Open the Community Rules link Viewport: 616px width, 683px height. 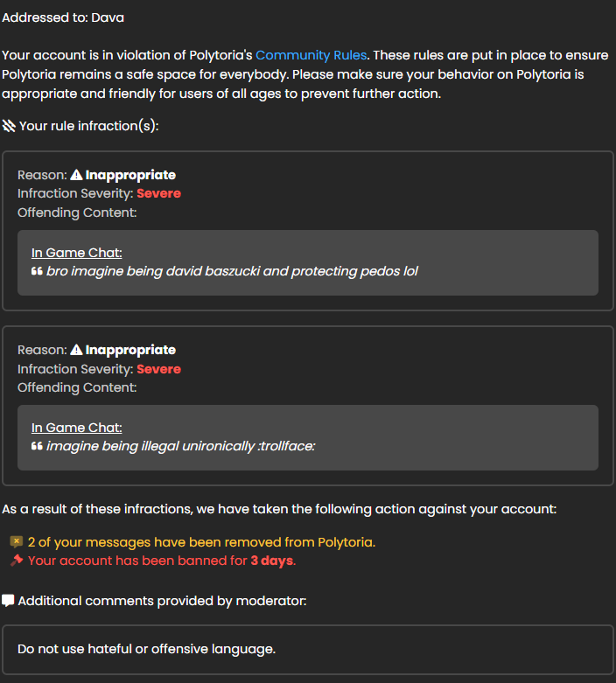(312, 55)
